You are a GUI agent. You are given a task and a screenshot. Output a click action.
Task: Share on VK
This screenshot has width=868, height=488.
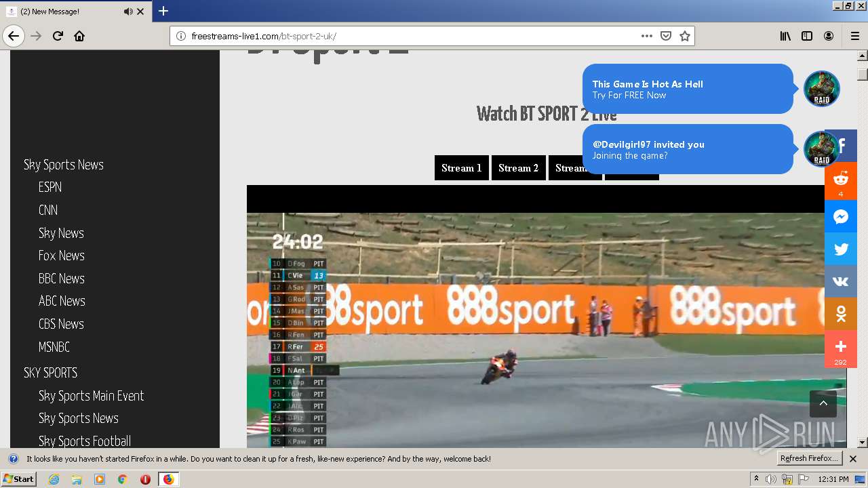point(841,281)
